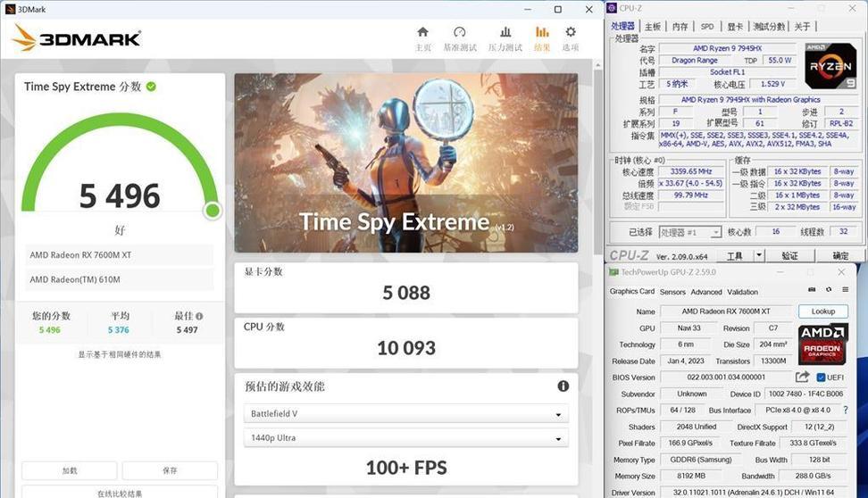868x498 pixels.
Task: Click the Dragon Range code name field
Action: click(694, 61)
